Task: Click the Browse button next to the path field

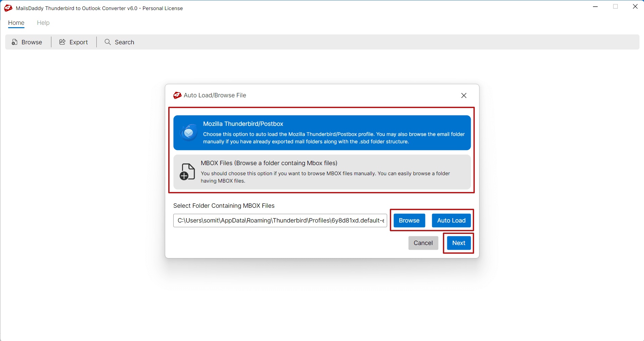Action: click(x=409, y=220)
